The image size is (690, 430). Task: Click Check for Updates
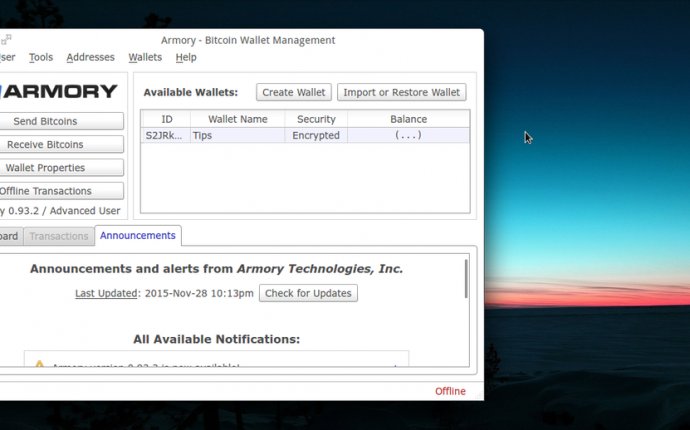308,293
